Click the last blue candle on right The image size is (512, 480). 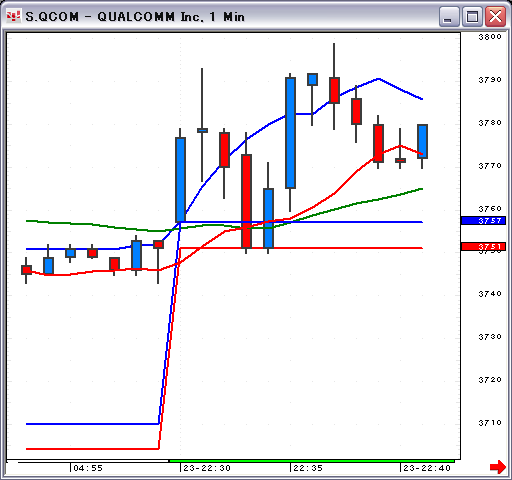[x=422, y=141]
